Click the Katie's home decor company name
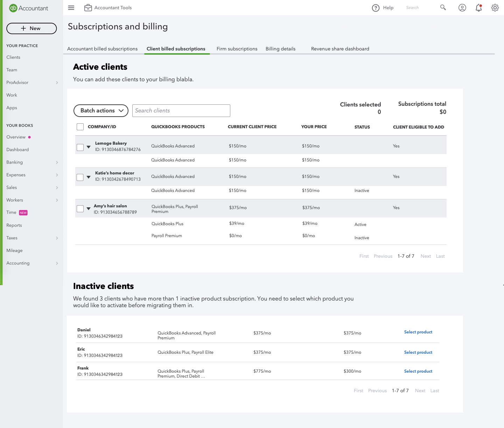The height and width of the screenshot is (428, 504). click(x=115, y=173)
